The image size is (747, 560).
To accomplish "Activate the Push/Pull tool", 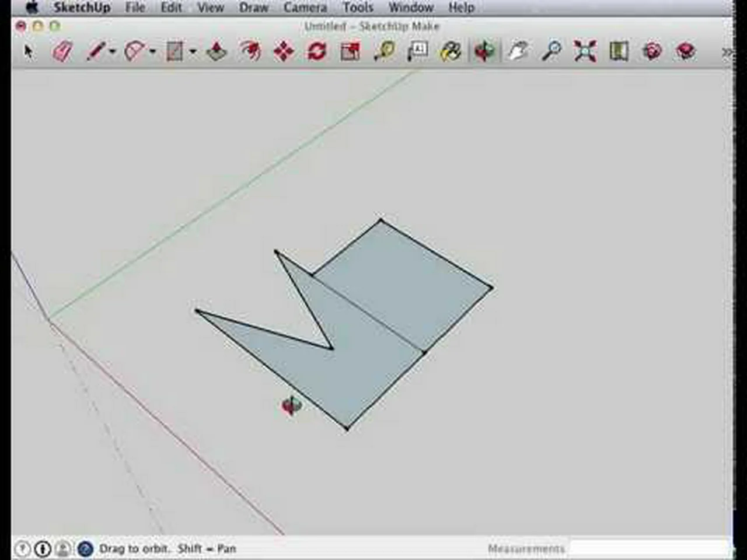I will pyautogui.click(x=216, y=51).
